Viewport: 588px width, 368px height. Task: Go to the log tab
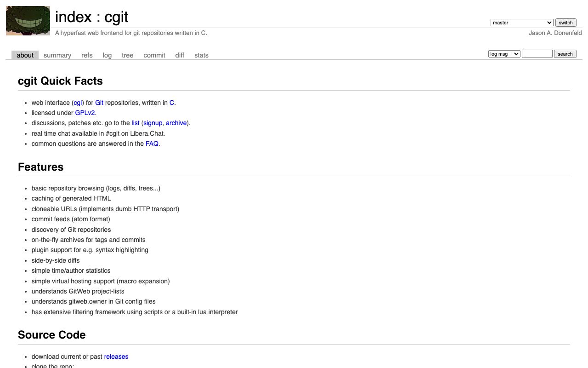tap(107, 55)
